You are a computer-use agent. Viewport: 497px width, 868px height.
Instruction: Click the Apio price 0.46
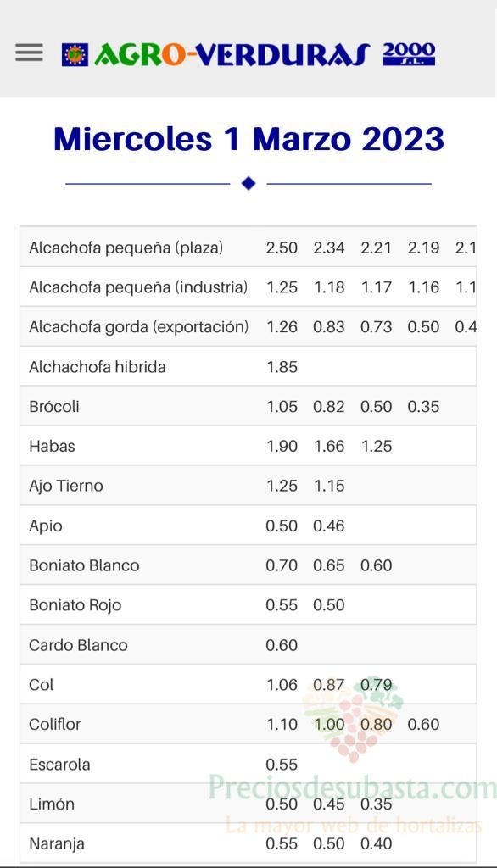pos(328,526)
